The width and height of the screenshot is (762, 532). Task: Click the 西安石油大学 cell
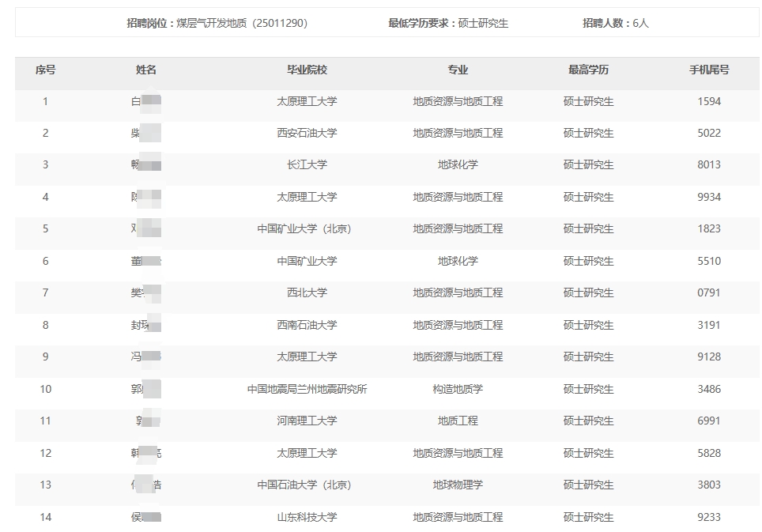click(307, 133)
